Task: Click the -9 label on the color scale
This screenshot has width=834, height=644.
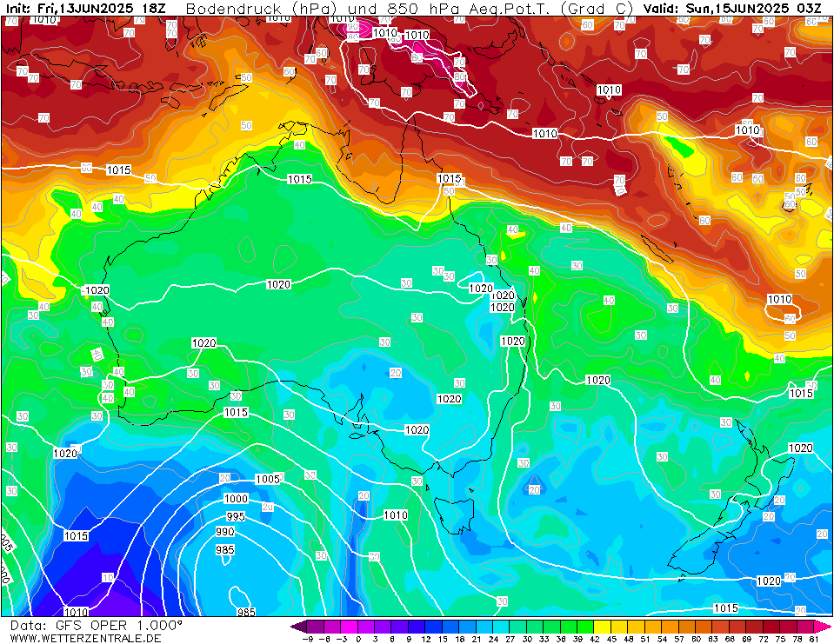Action: tap(306, 639)
